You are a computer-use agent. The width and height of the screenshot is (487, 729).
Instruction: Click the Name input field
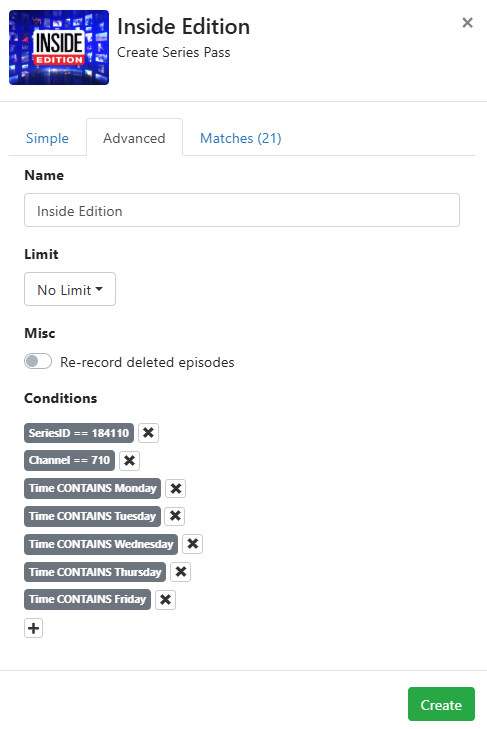[x=242, y=211]
